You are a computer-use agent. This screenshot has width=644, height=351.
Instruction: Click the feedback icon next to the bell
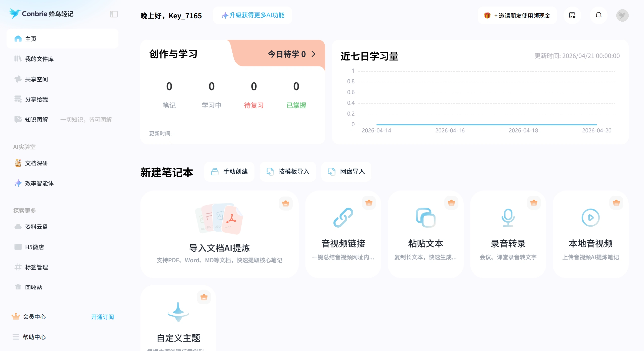click(x=572, y=15)
